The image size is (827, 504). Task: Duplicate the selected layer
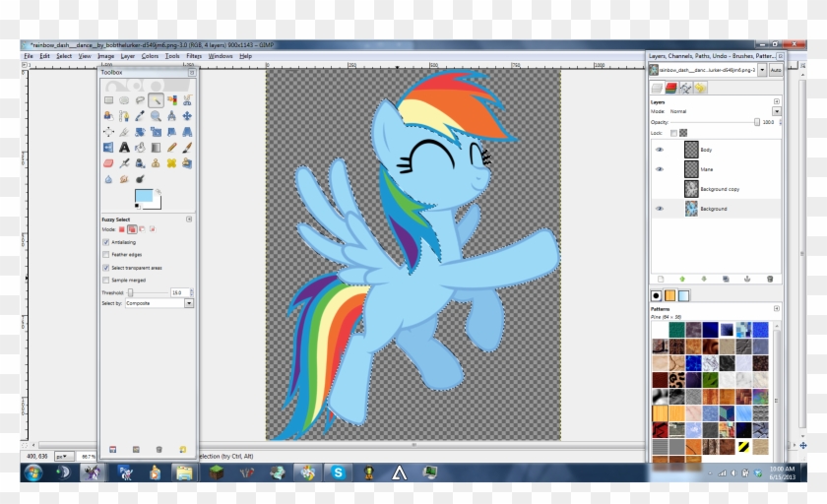click(x=726, y=279)
